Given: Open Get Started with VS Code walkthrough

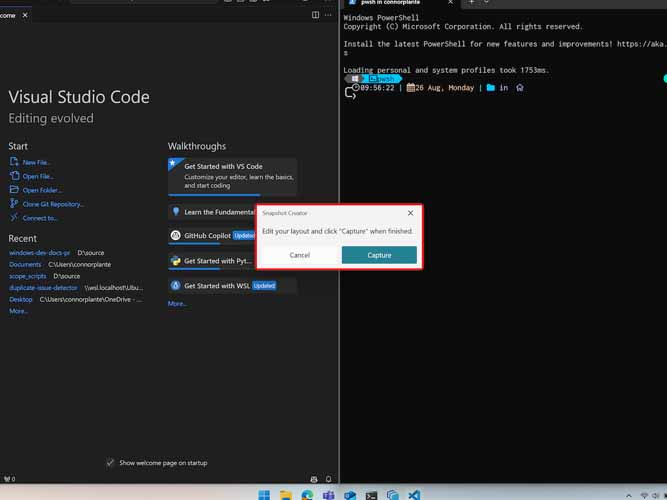Looking at the screenshot, I should point(232,176).
